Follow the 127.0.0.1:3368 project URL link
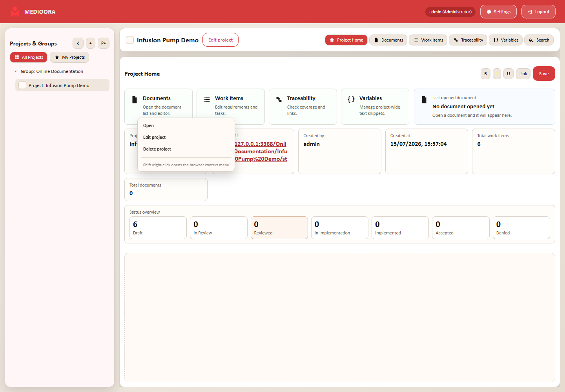The image size is (565, 392). coord(261,151)
